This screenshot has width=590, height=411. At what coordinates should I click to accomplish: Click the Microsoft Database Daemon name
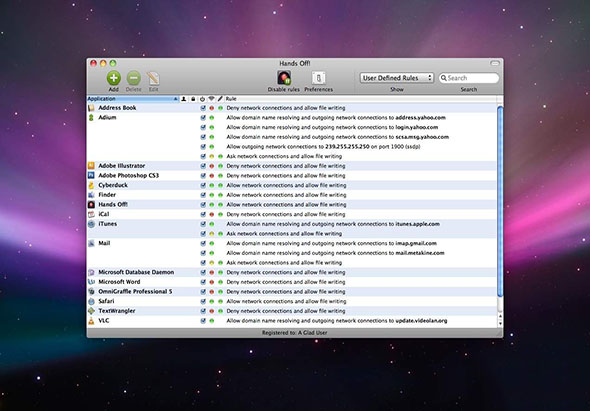136,272
